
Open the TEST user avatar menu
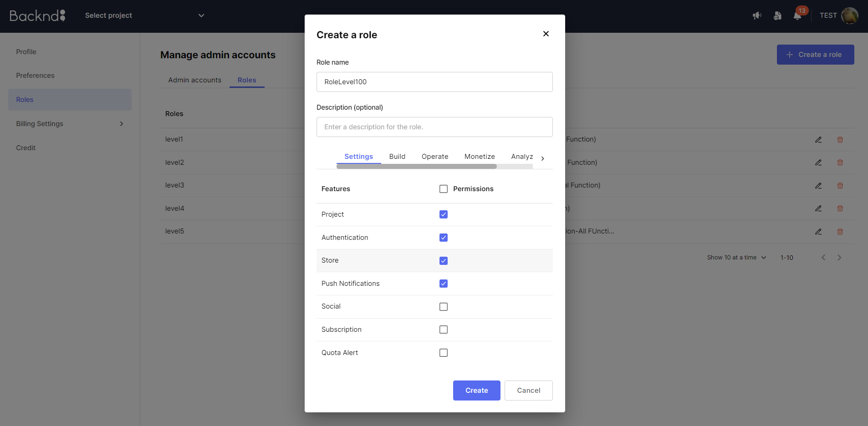[849, 15]
